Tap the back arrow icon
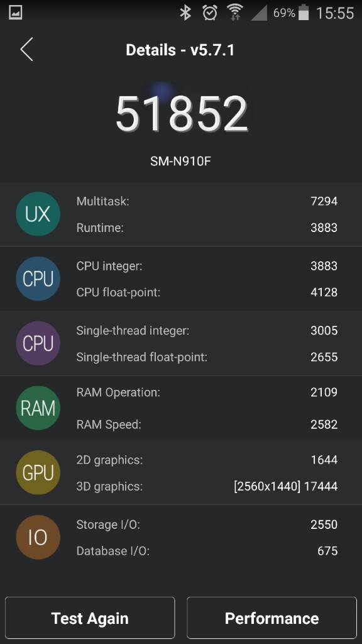 (26, 49)
